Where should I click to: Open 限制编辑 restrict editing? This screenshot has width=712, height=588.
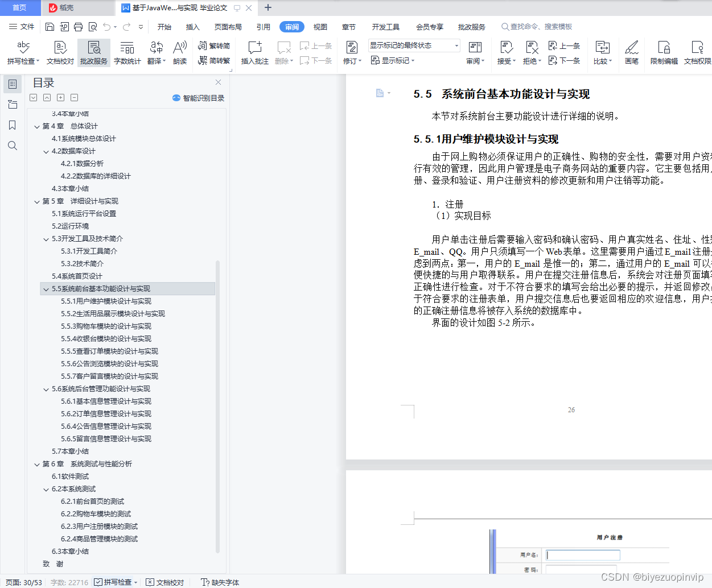click(x=664, y=53)
